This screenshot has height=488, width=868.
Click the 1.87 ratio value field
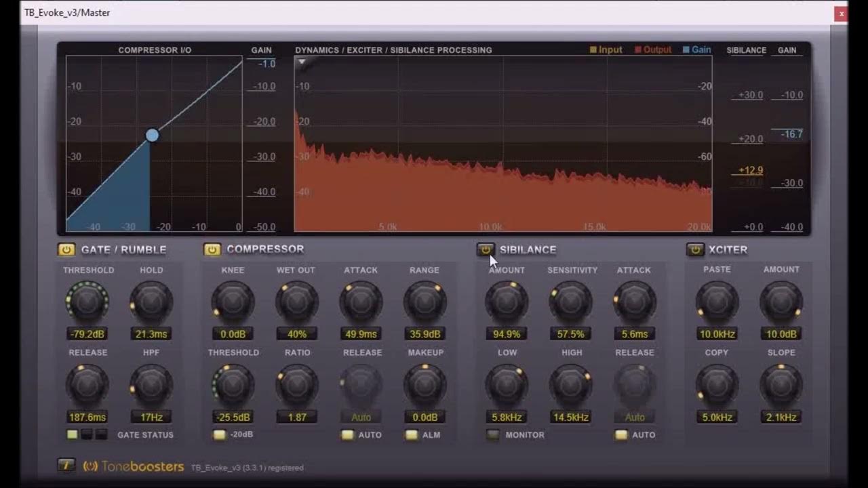click(296, 418)
